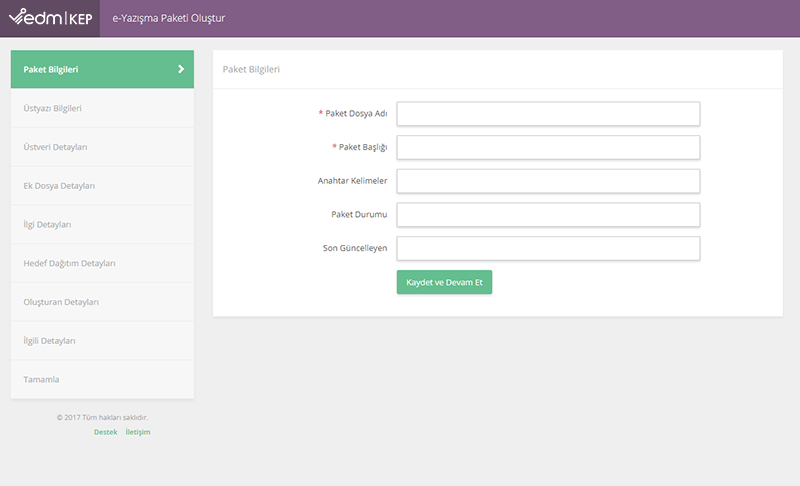Focus the Son Güncelleyen text field

pyautogui.click(x=548, y=248)
